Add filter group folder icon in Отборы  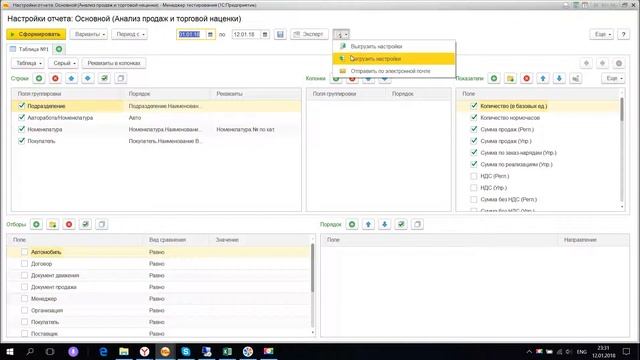[53, 224]
